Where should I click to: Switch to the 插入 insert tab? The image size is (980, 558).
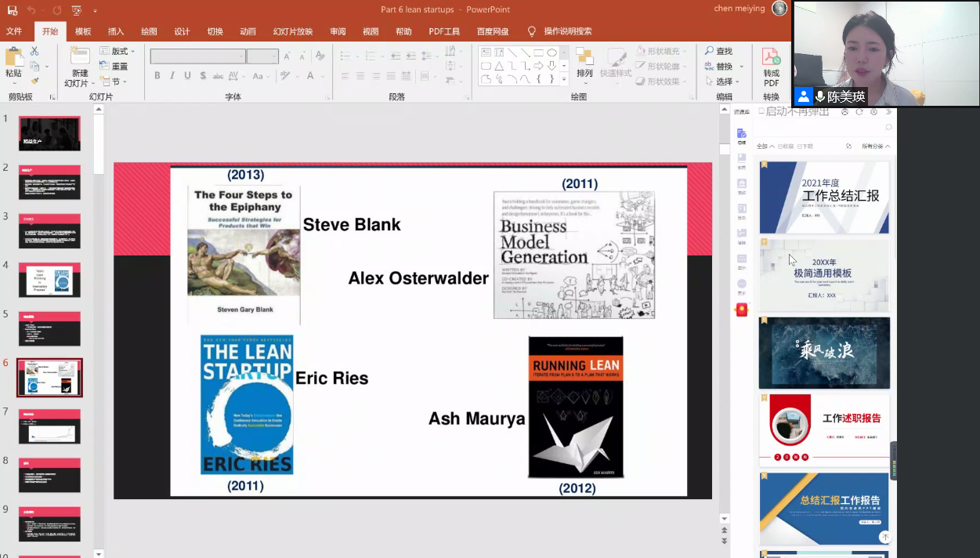(x=116, y=31)
